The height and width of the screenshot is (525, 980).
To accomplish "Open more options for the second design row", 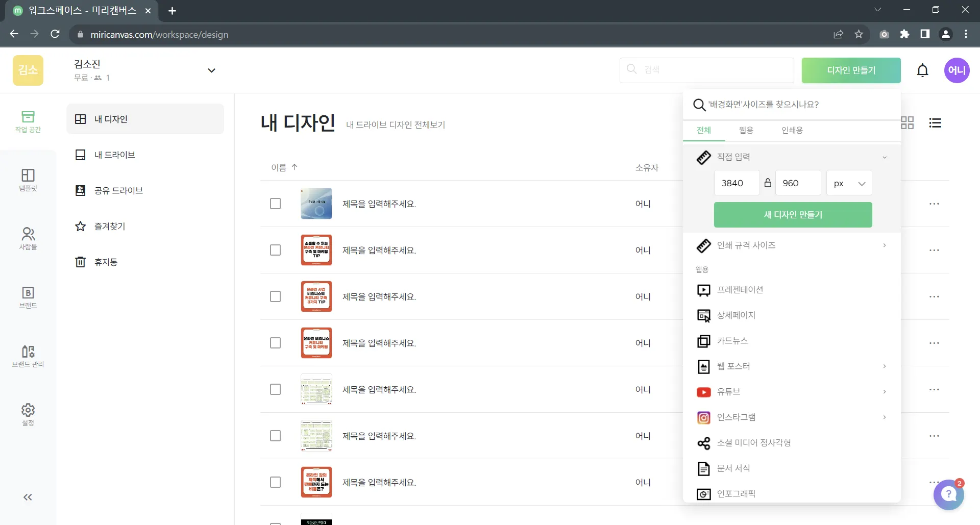I will click(x=935, y=251).
